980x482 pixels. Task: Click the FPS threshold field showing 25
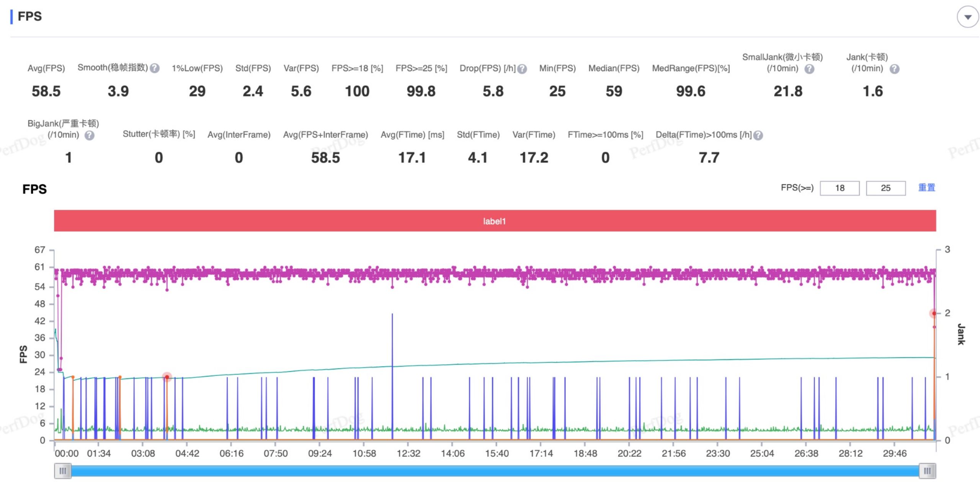click(885, 188)
